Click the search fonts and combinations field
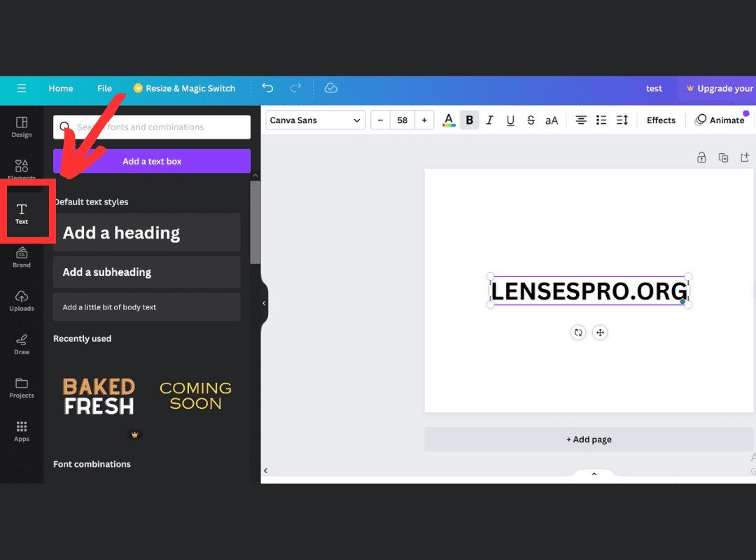The image size is (756, 560). (152, 127)
